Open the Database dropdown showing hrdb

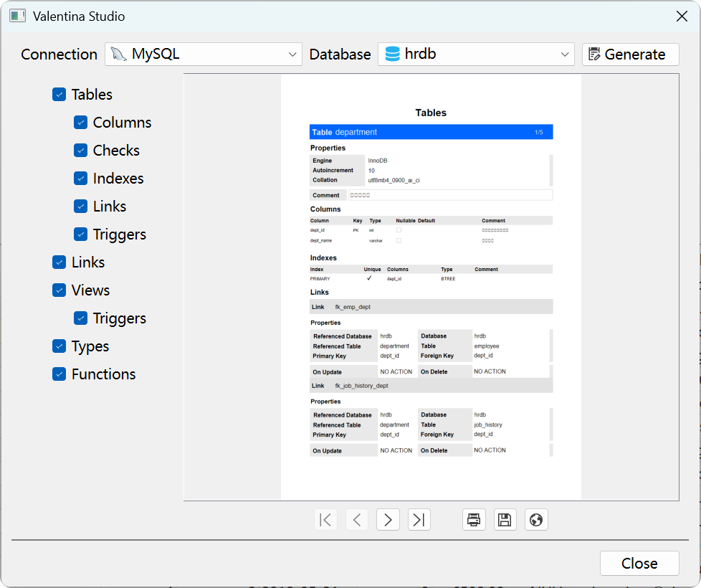coord(476,54)
